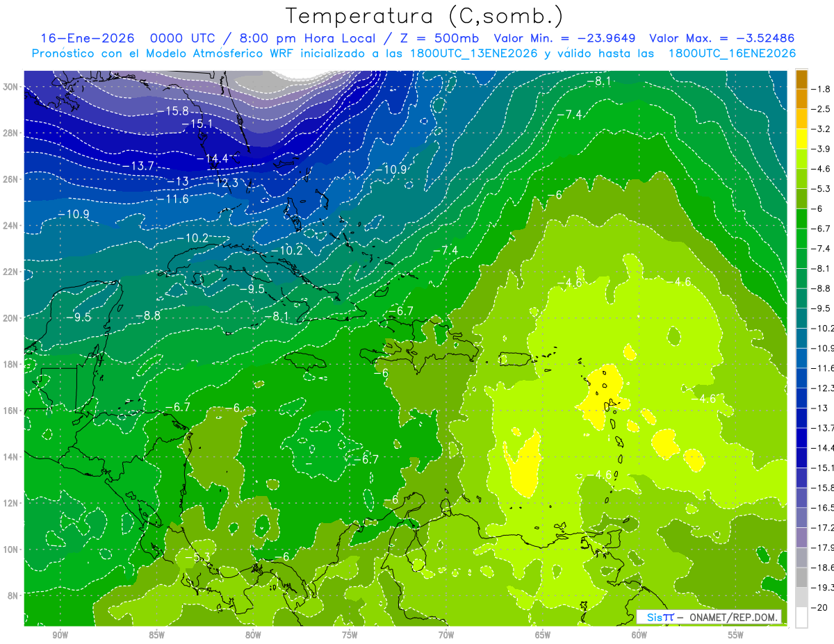
Task: Click the '-11.6' contour label on the map
Action: [x=172, y=199]
